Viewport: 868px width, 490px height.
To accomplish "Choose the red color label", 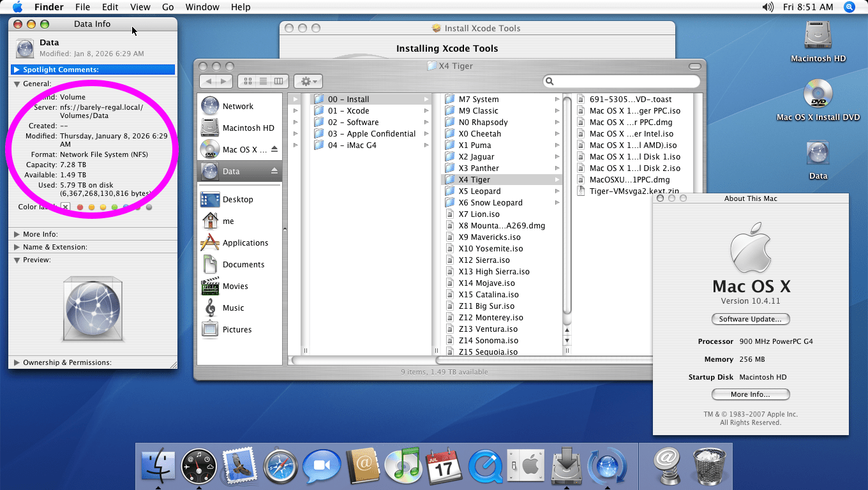I will (x=80, y=207).
